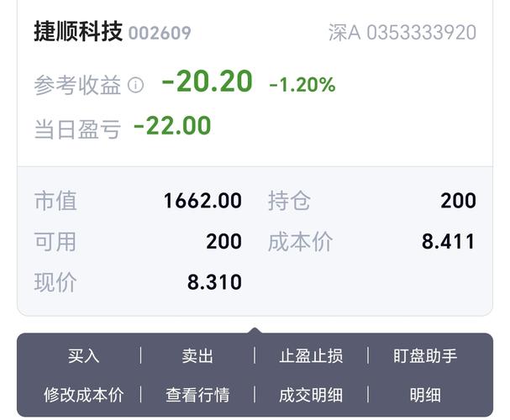
Task: Click the info icon beside 参考收益
Action: 136,85
